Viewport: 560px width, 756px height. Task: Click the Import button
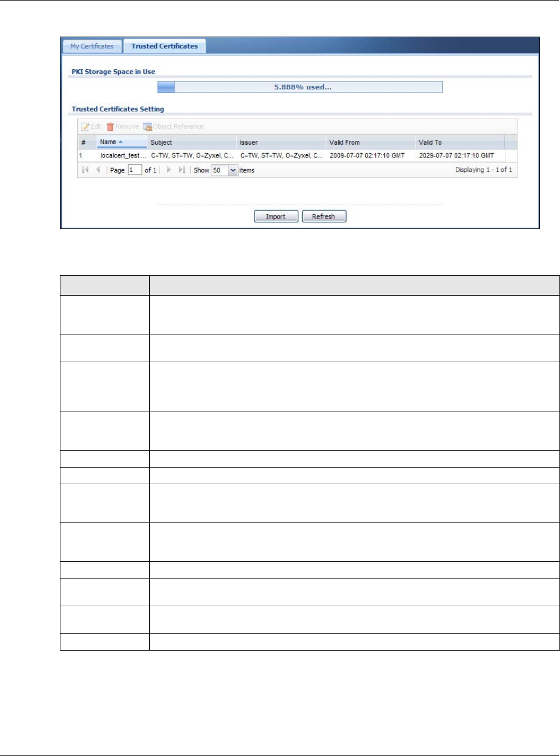276,216
